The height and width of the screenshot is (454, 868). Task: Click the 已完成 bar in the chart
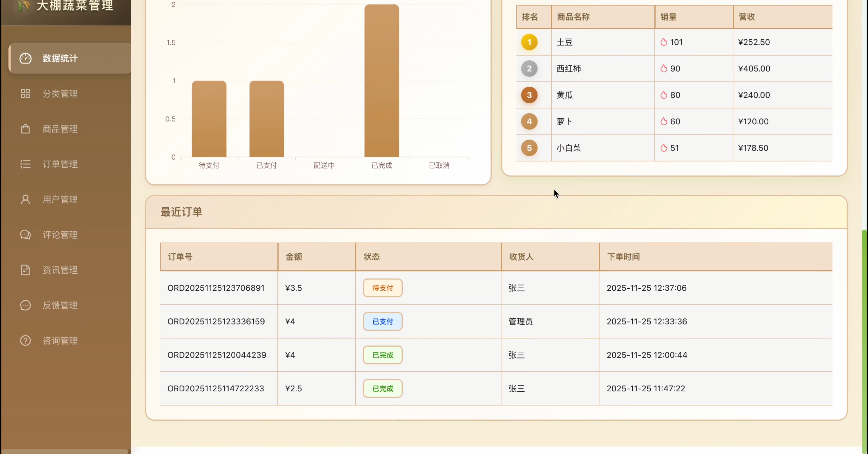[381, 81]
